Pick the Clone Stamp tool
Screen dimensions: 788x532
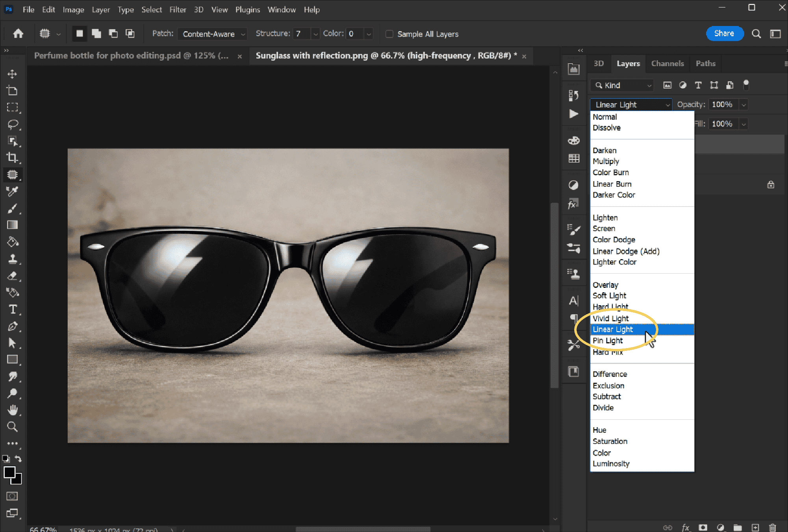point(12,259)
